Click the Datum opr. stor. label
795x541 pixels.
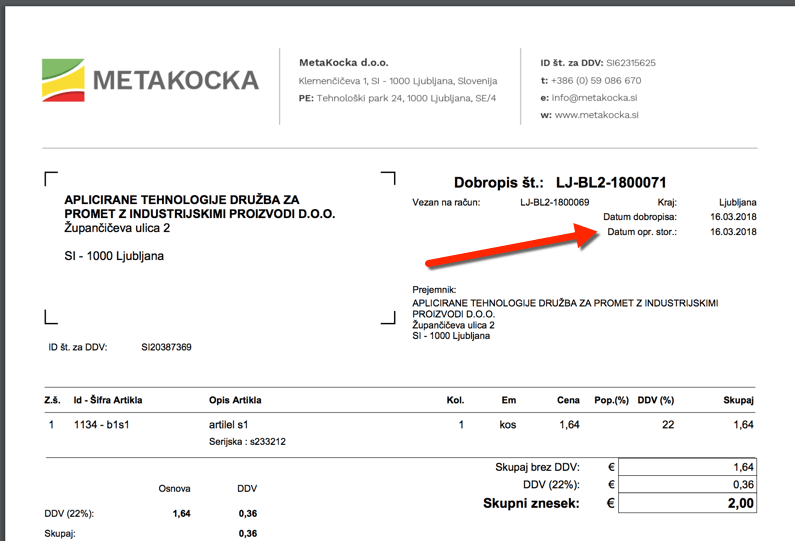point(642,232)
